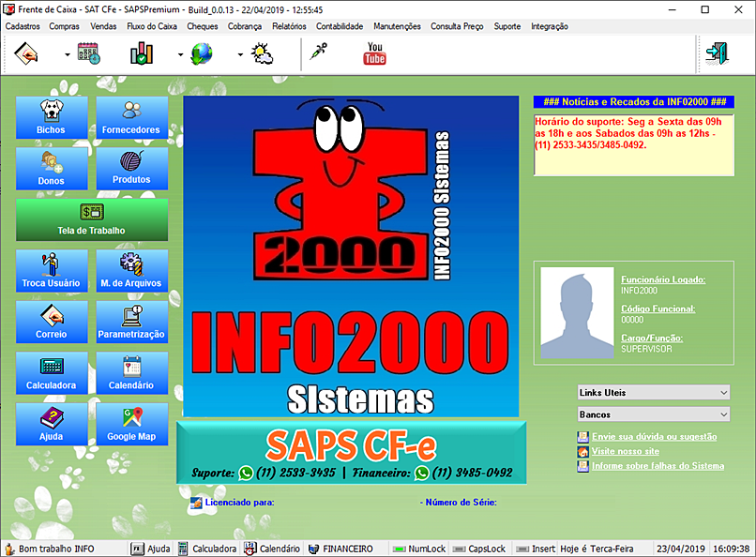Open the Bichos tile

(x=52, y=117)
